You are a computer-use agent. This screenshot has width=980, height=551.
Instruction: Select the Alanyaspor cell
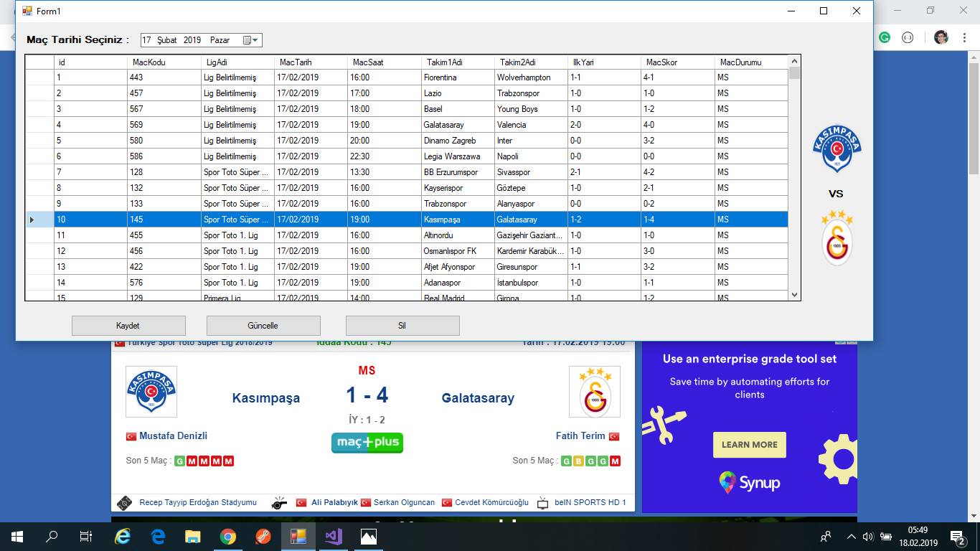(x=531, y=204)
